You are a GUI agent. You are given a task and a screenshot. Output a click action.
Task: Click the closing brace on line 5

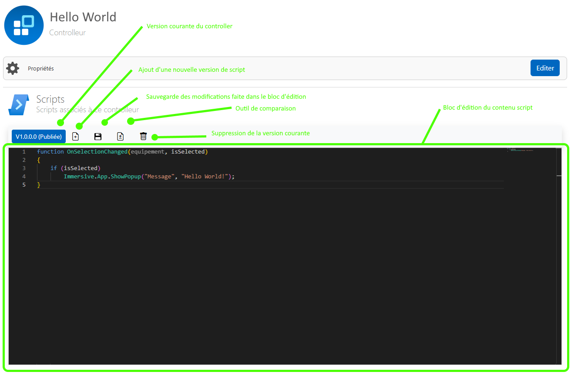[38, 184]
